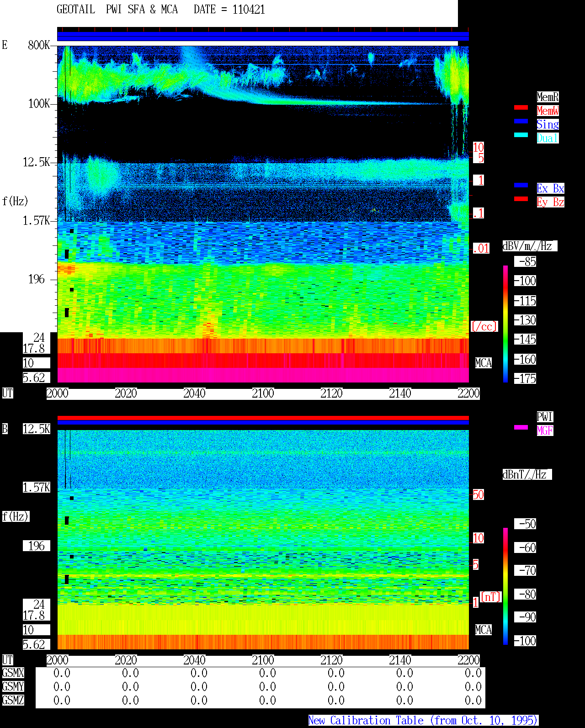
Task: Click the -175 color scale value
Action: (x=526, y=378)
